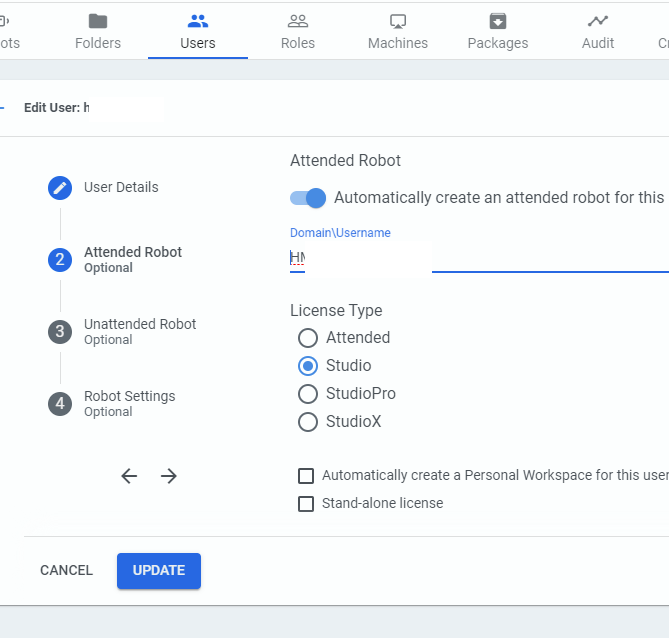
Task: Select the StudioX license radio button
Action: (308, 422)
